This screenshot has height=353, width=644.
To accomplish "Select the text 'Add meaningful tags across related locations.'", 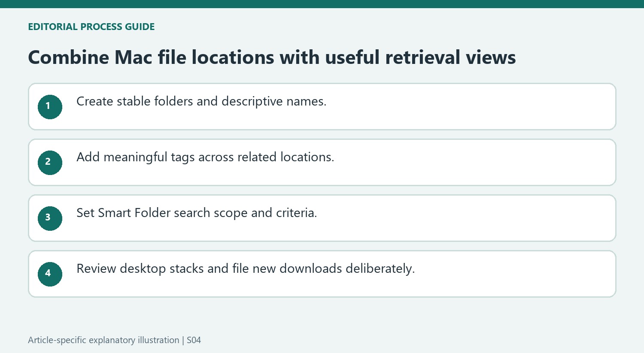I will (x=205, y=157).
